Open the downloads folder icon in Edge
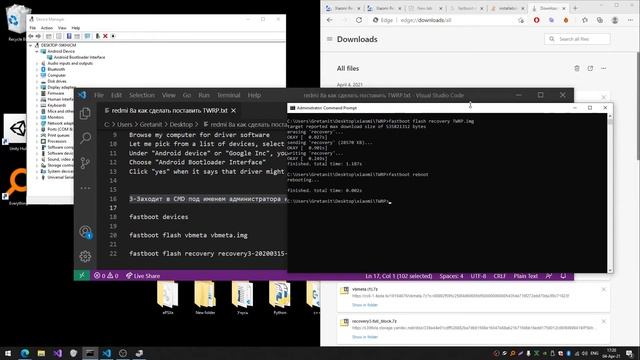Viewport: 640px width, 360px height. coord(590,69)
